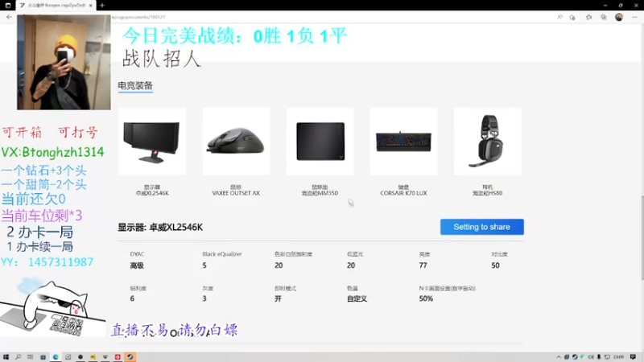The image size is (644, 362).
Task: Open the blue square app next to Task View
Action: (43, 357)
